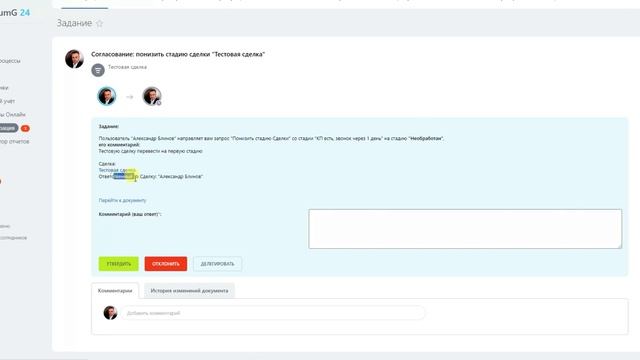Open the Тестовая сделка link under the heading
The image size is (640, 360).
(x=127, y=67)
